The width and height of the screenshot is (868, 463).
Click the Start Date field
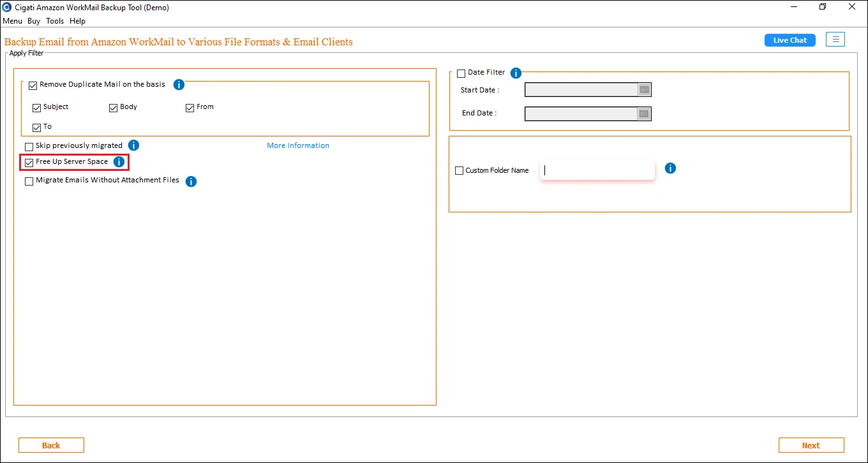coord(581,90)
